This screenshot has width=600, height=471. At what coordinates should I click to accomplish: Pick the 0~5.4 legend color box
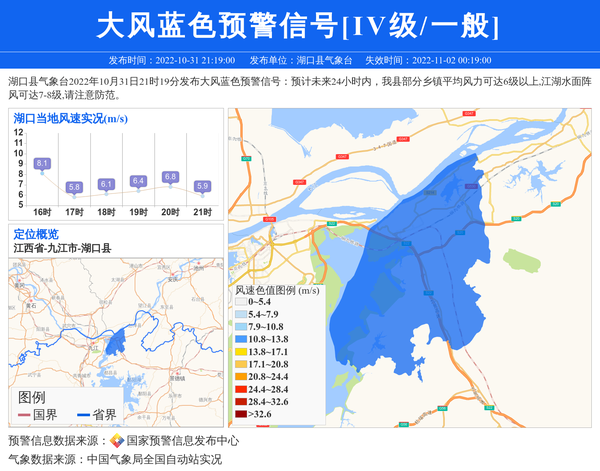pyautogui.click(x=240, y=302)
